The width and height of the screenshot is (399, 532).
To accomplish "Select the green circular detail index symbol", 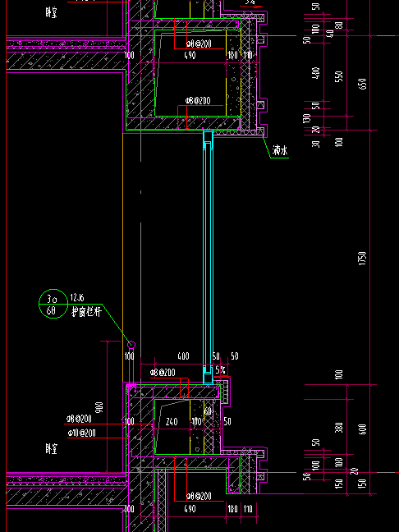I will tap(53, 304).
